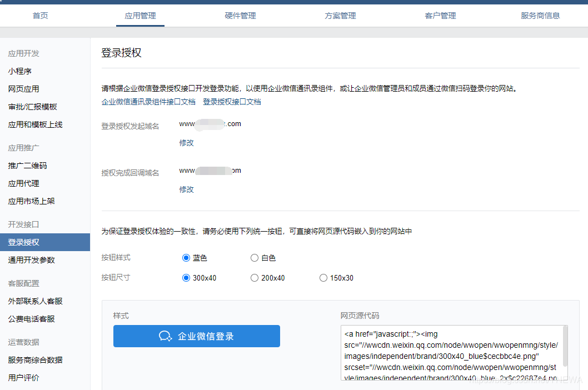This screenshot has height=390, width=588.
Task: Open 通用开发参数 in the sidebar
Action: point(32,260)
